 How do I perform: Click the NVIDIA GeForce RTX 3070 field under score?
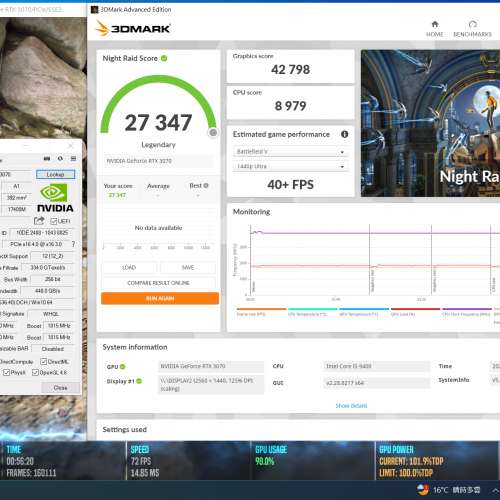click(159, 161)
